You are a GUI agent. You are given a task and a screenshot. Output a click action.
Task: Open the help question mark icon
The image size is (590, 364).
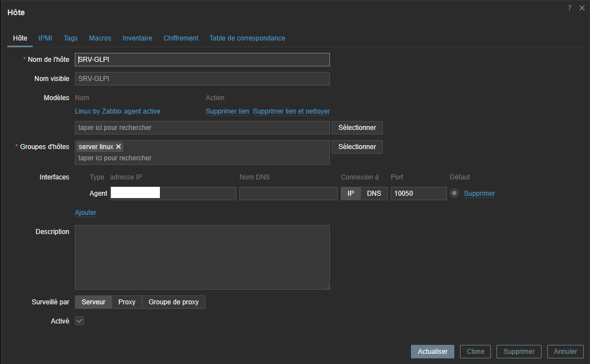tap(570, 8)
